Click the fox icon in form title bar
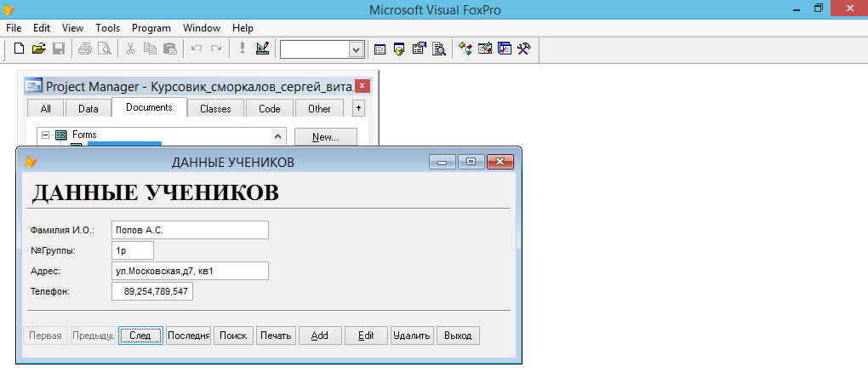868x373 pixels. coord(31,162)
